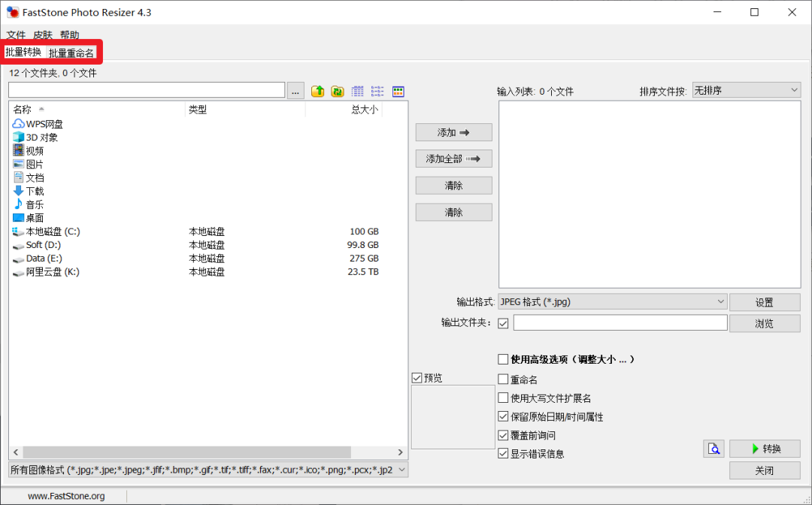
Task: Switch to the 批量重命名 tab
Action: (71, 53)
